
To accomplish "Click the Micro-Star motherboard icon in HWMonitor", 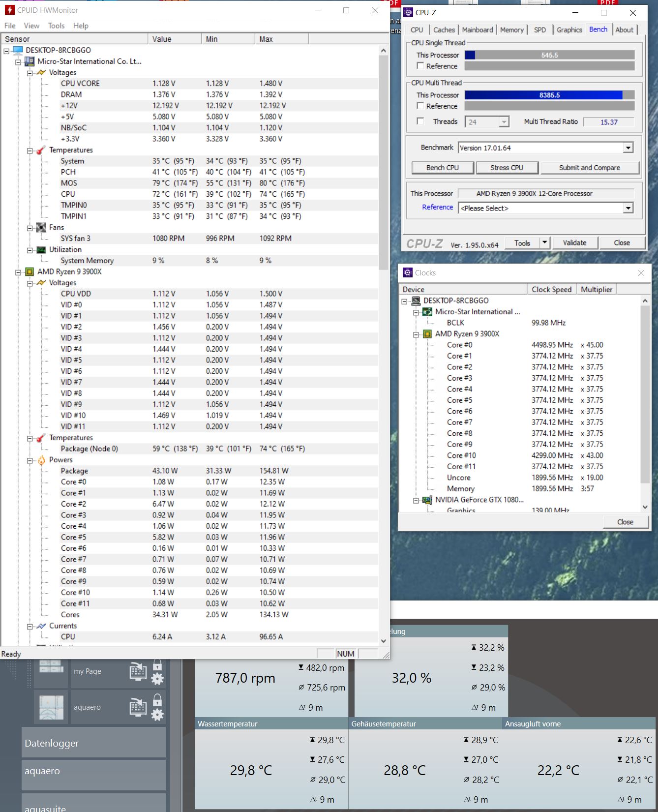I will pyautogui.click(x=30, y=61).
